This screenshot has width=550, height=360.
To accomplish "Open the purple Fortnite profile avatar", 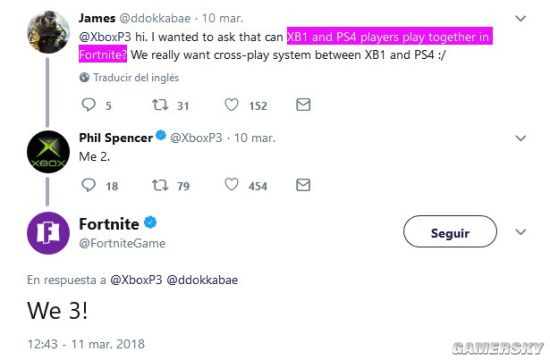I will pyautogui.click(x=48, y=233).
